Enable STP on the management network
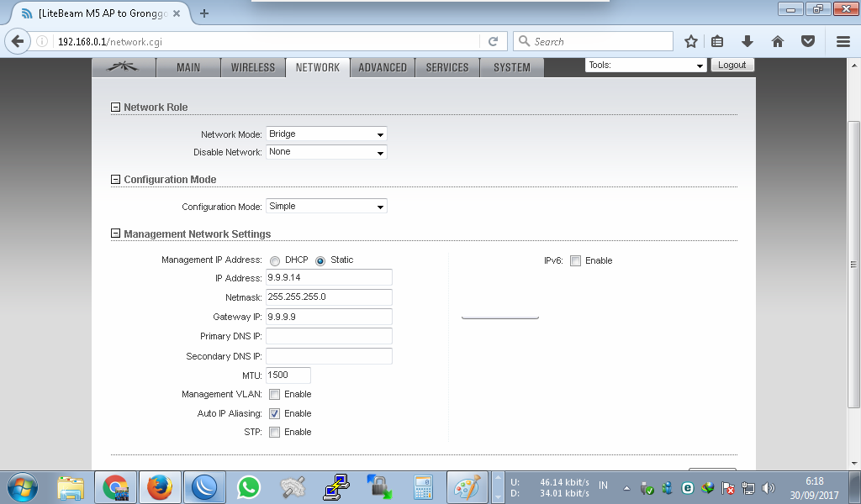The image size is (861, 504). pyautogui.click(x=274, y=432)
